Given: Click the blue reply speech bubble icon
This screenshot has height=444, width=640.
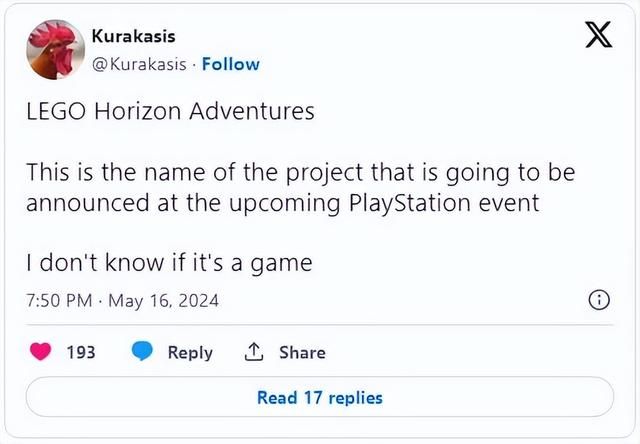Looking at the screenshot, I should pyautogui.click(x=143, y=352).
